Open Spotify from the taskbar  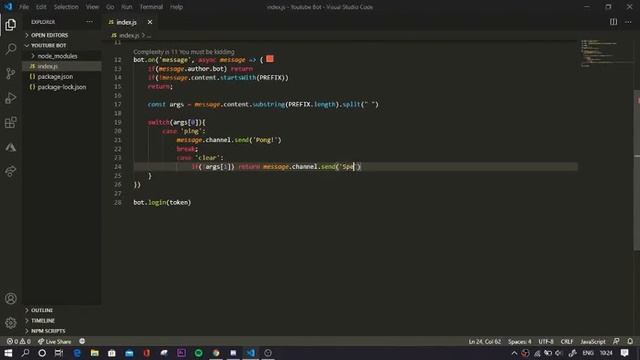(199, 353)
